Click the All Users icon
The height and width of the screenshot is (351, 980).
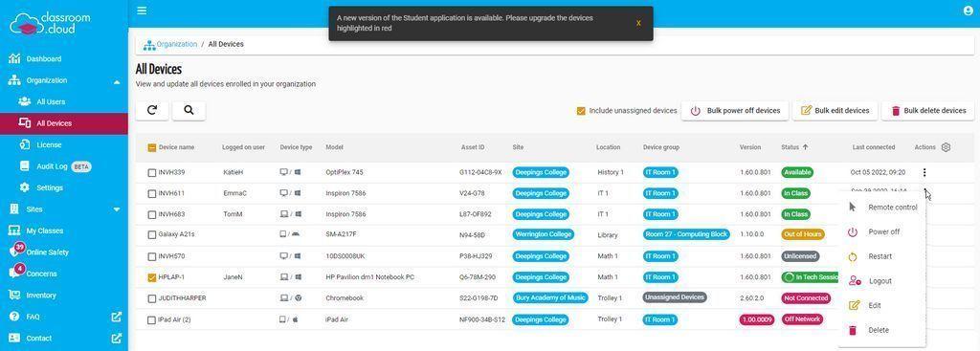pyautogui.click(x=25, y=101)
